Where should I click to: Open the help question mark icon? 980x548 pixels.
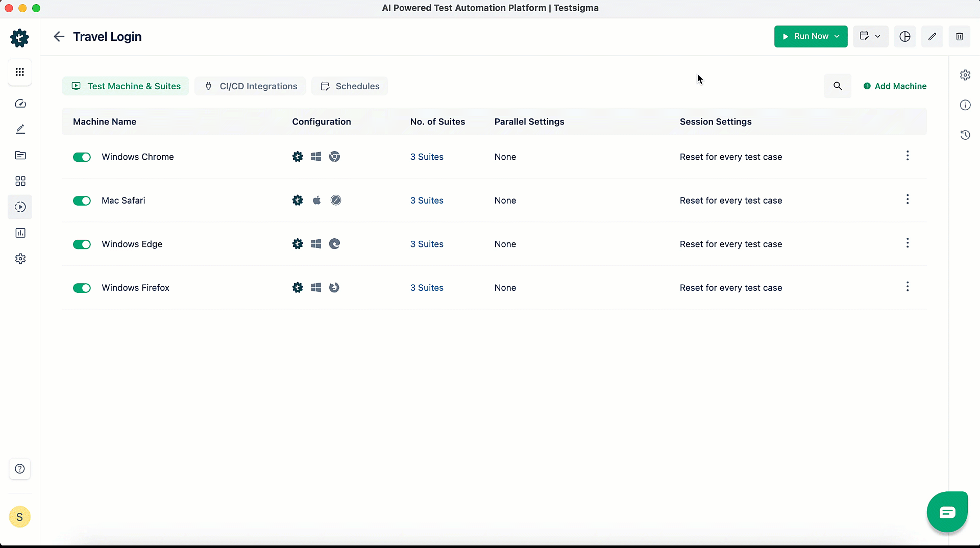(20, 469)
